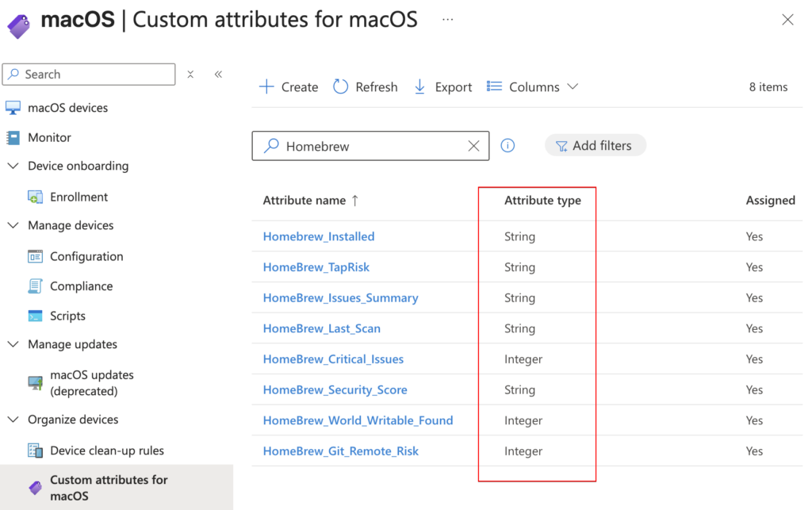Collapse the Device onboarding section
Screen dimensions: 812x510
coord(13,166)
